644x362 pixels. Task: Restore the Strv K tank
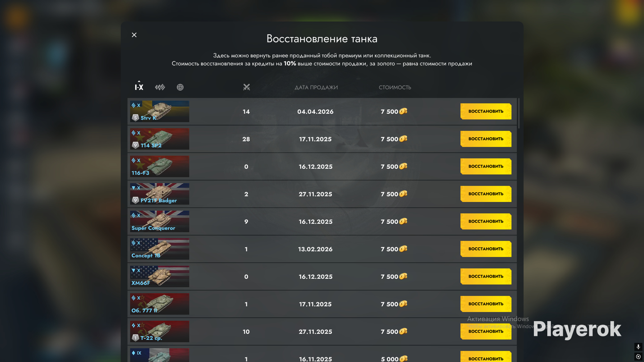click(486, 111)
